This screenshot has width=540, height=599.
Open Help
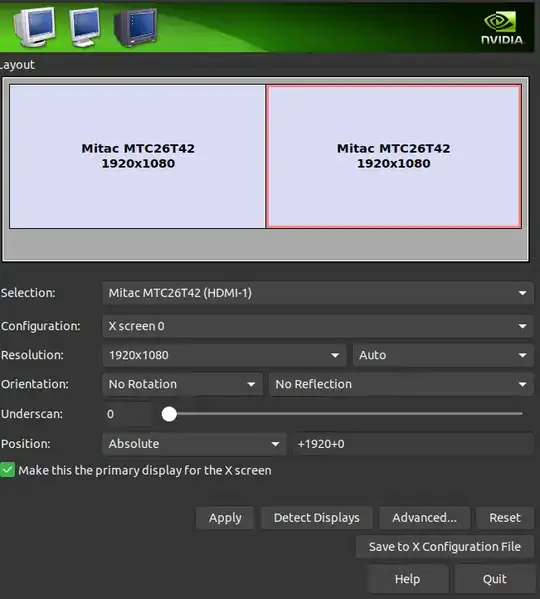(407, 580)
